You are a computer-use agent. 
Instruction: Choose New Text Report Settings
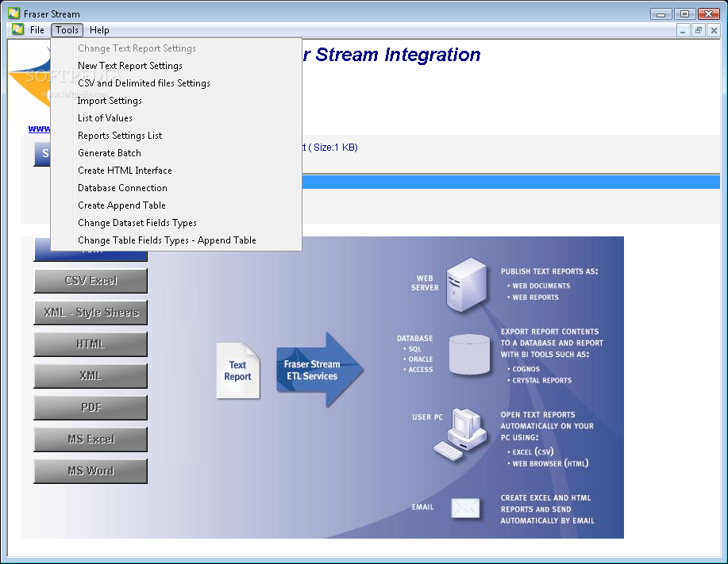point(130,66)
